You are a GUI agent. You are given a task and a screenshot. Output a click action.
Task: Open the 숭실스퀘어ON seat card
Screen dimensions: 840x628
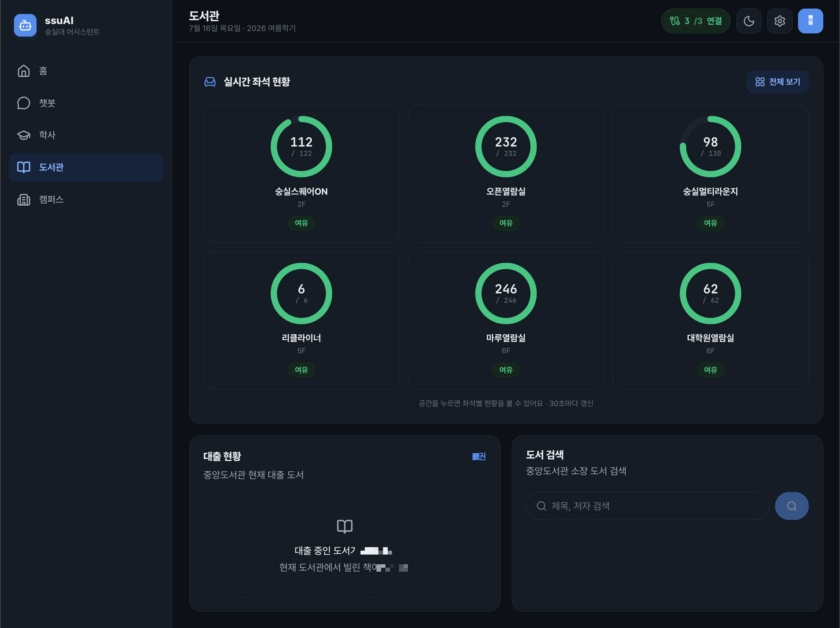pos(301,173)
